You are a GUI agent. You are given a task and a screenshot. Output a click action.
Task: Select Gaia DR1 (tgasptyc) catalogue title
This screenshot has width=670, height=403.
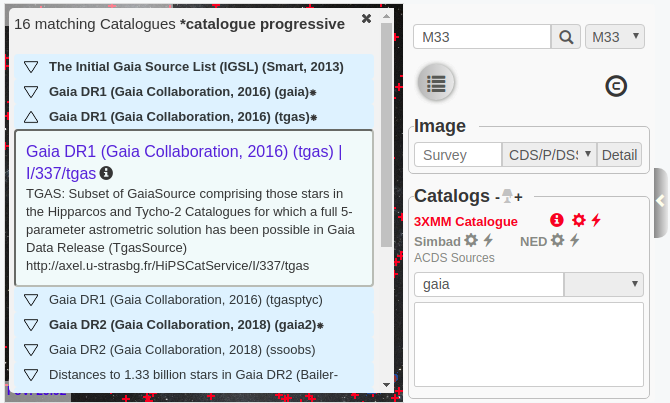tap(186, 300)
